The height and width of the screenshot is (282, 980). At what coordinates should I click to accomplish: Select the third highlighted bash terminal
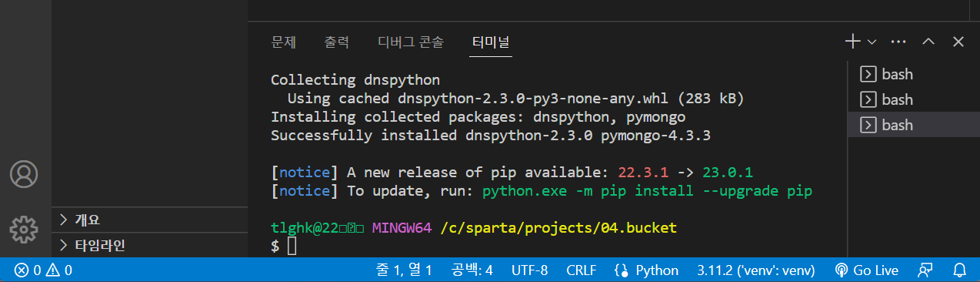[x=913, y=124]
